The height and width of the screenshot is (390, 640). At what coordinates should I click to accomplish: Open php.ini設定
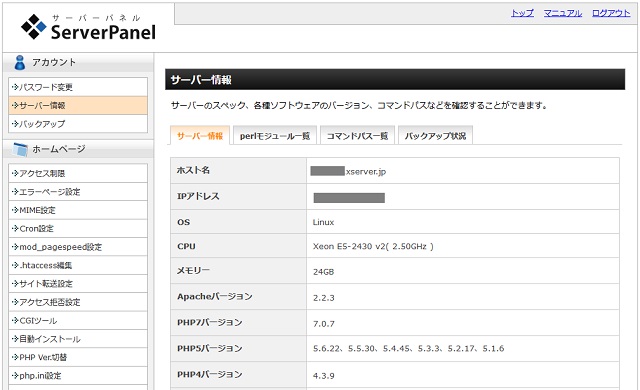coord(78,375)
